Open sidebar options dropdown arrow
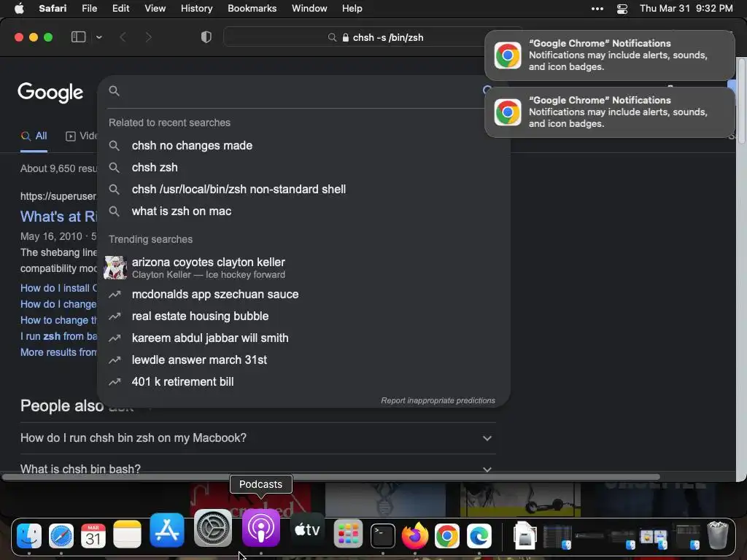 (x=98, y=37)
